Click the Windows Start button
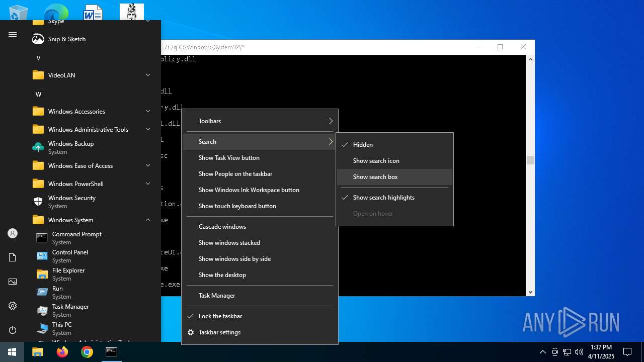Viewport: 644px width, 362px height. tap(12, 352)
